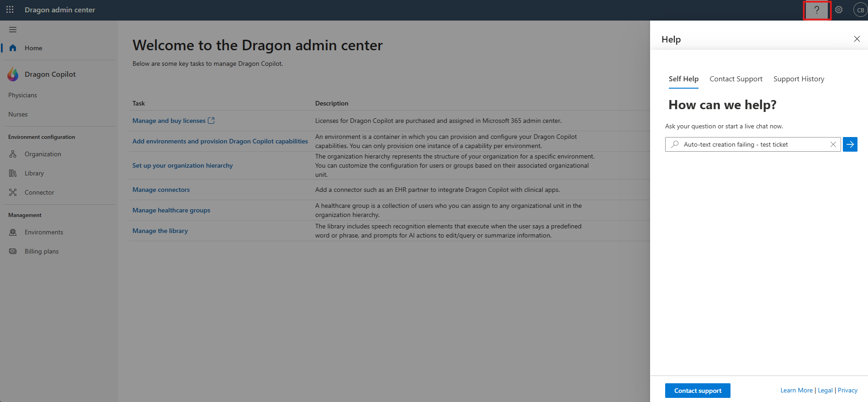Open the Learn More link

(x=796, y=390)
